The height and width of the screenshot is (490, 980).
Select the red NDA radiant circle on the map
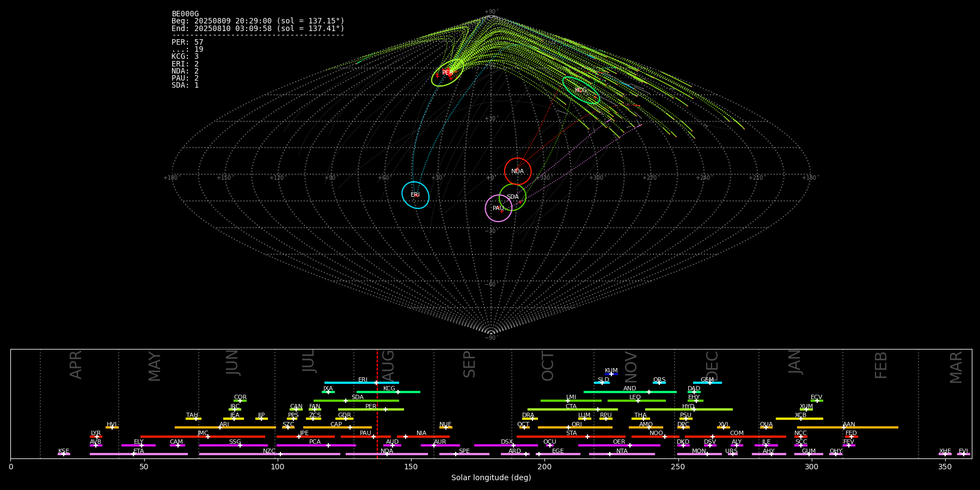[518, 171]
